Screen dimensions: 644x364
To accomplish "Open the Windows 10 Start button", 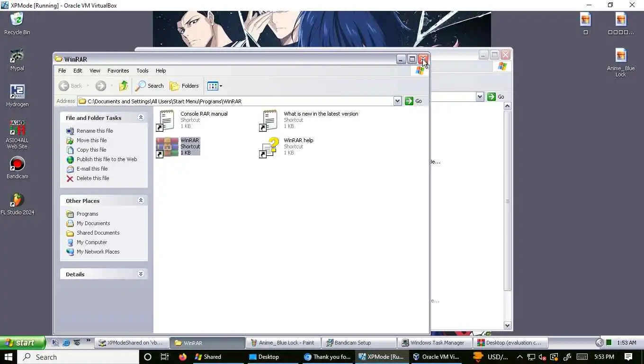I will [9, 357].
